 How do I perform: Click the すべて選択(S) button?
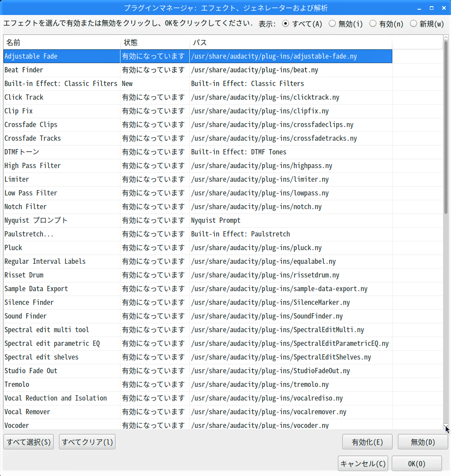pyautogui.click(x=29, y=442)
